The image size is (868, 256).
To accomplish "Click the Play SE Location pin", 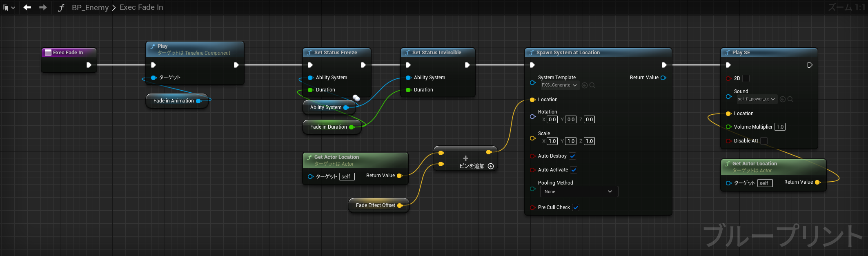I will point(728,114).
